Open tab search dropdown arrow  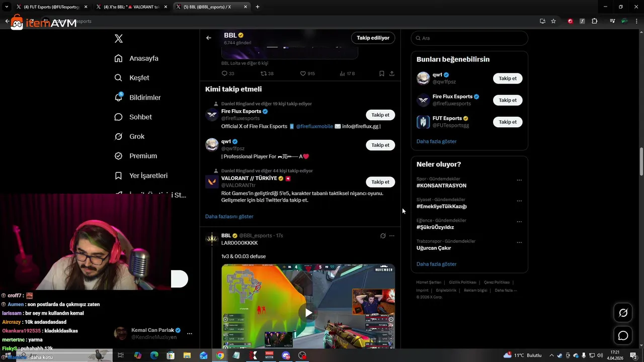coord(7,7)
